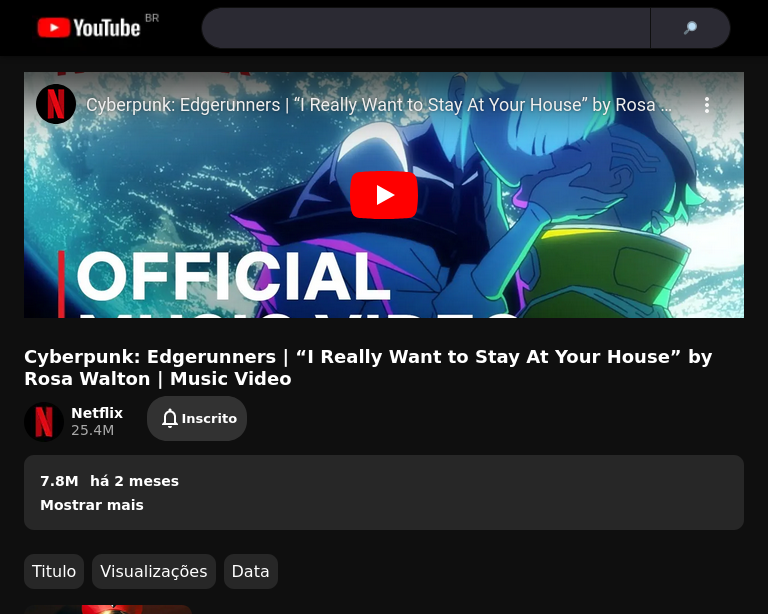
Task: Expand description with Mostrar mais
Action: tap(92, 505)
